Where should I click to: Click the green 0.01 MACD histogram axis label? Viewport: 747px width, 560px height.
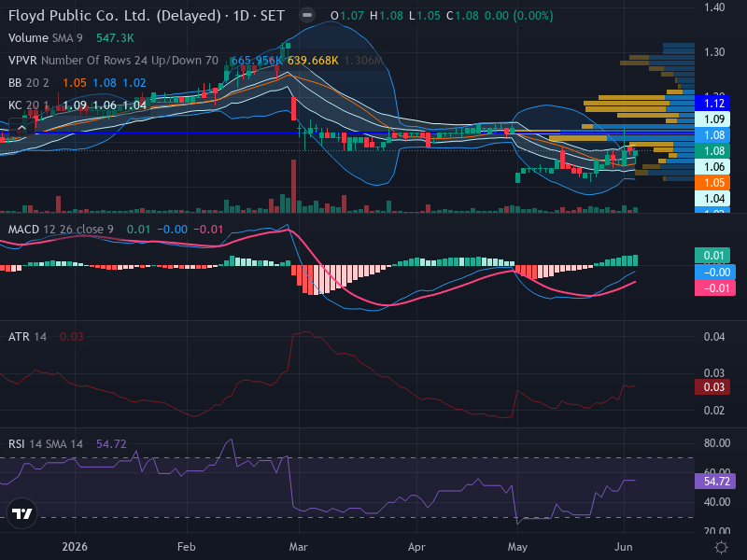click(x=713, y=256)
